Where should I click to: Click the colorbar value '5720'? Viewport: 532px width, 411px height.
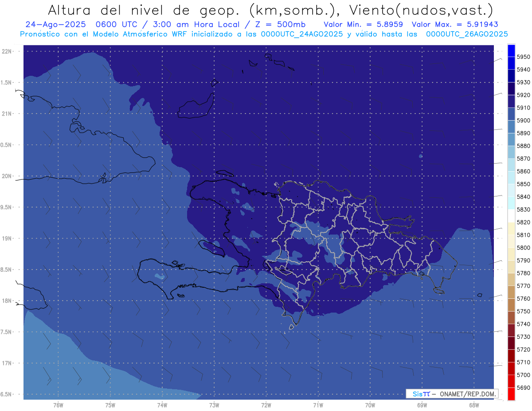(x=524, y=349)
